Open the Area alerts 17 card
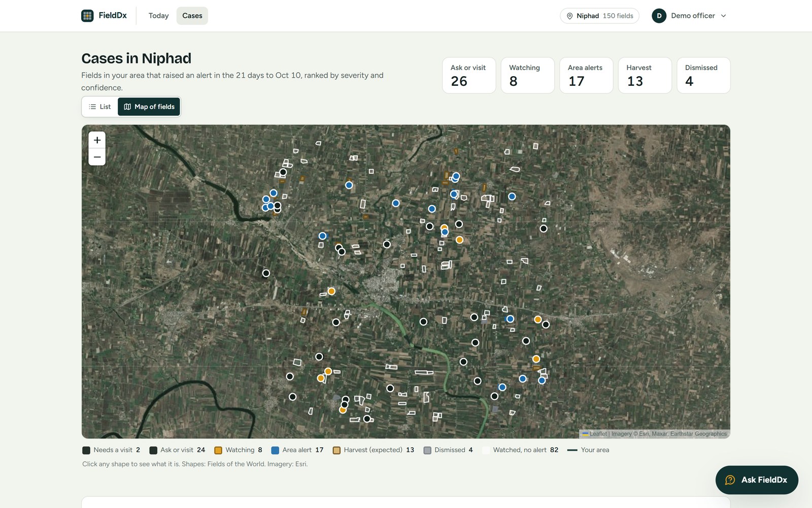812x508 pixels. tap(586, 75)
